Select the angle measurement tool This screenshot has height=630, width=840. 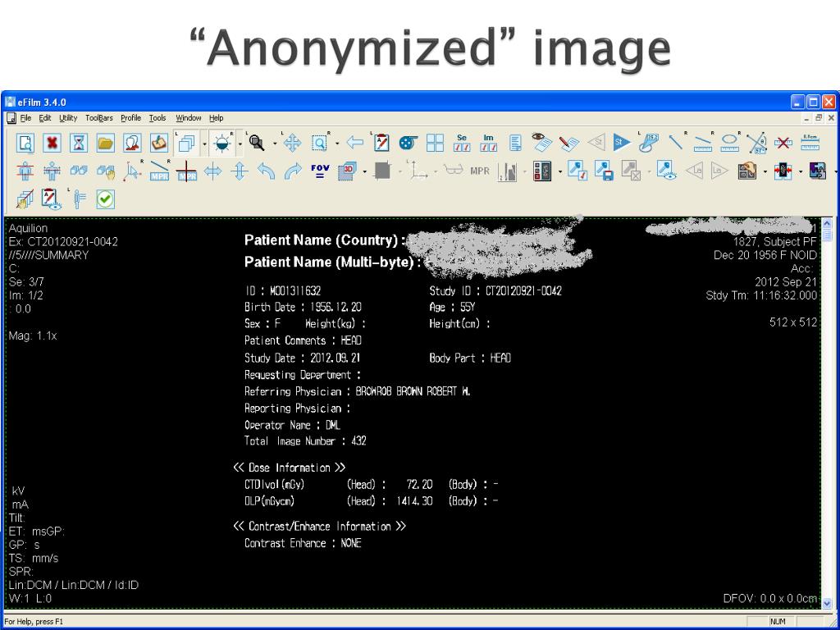click(x=756, y=143)
